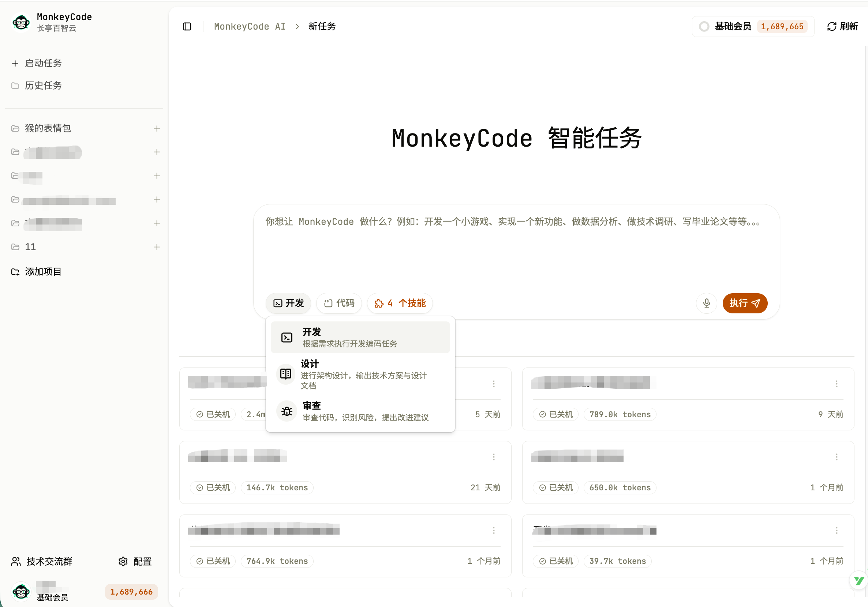Viewport: 868px width, 607px height.
Task: Open the 猴的表情包 project folder
Action: coord(48,128)
